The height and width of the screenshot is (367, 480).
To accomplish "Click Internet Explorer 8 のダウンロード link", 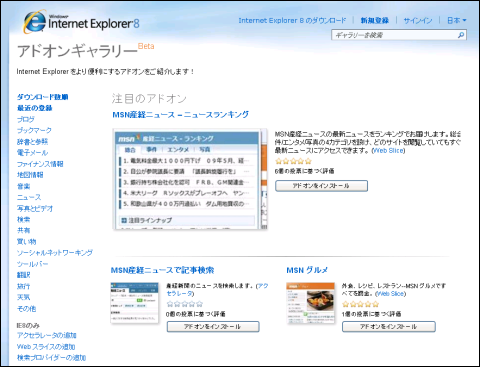I will 292,20.
